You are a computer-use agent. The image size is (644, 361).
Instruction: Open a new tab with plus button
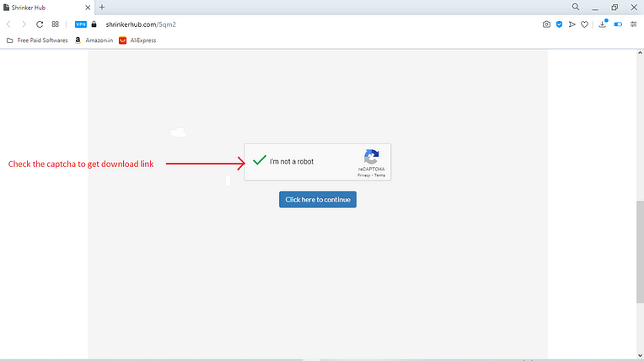[x=102, y=7]
